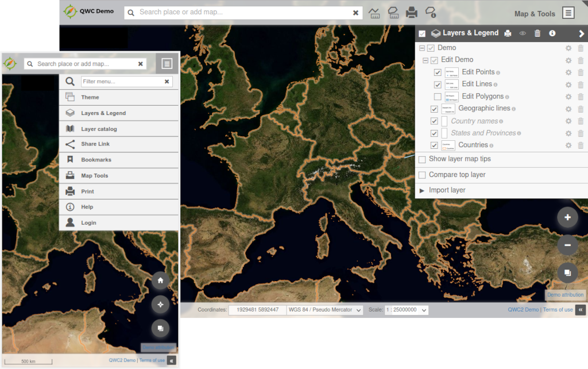Screen dimensions: 588x369
Task: Enable Compare top layer checkbox
Action: pyautogui.click(x=422, y=175)
